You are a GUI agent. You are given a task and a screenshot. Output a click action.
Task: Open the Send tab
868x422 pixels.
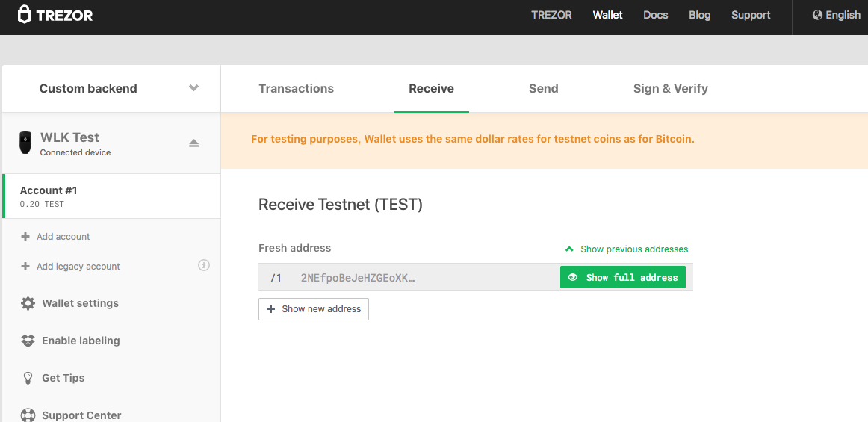click(543, 88)
